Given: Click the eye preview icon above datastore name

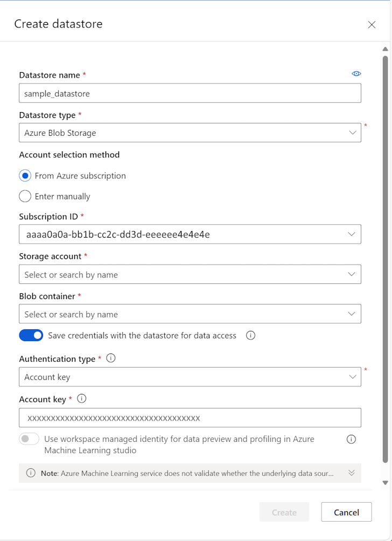Looking at the screenshot, I should (x=356, y=74).
